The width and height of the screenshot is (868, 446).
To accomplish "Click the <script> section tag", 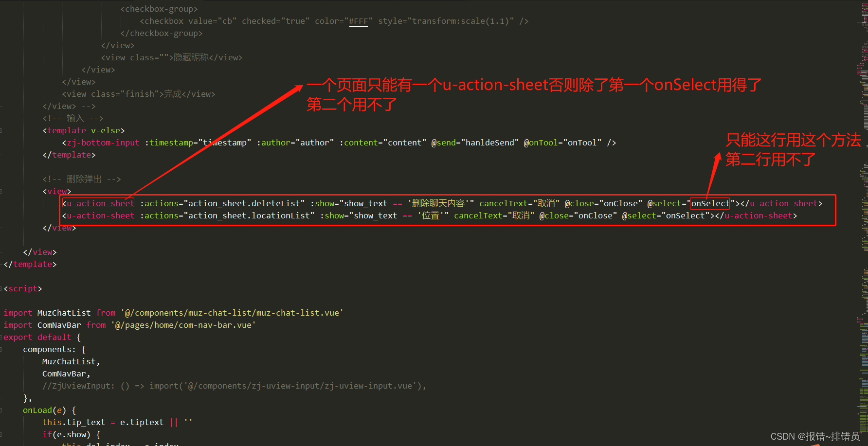I will pos(22,288).
